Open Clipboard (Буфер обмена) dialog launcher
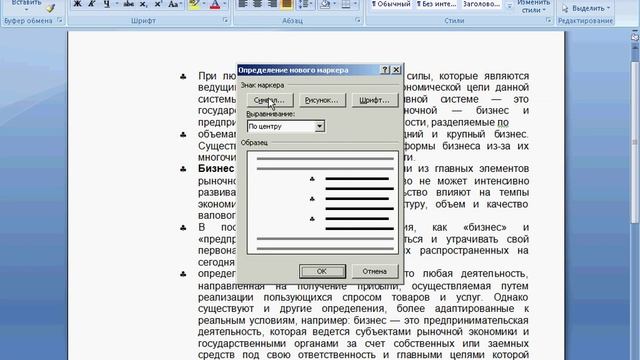Viewport: 640px width, 360px height. pyautogui.click(x=60, y=20)
